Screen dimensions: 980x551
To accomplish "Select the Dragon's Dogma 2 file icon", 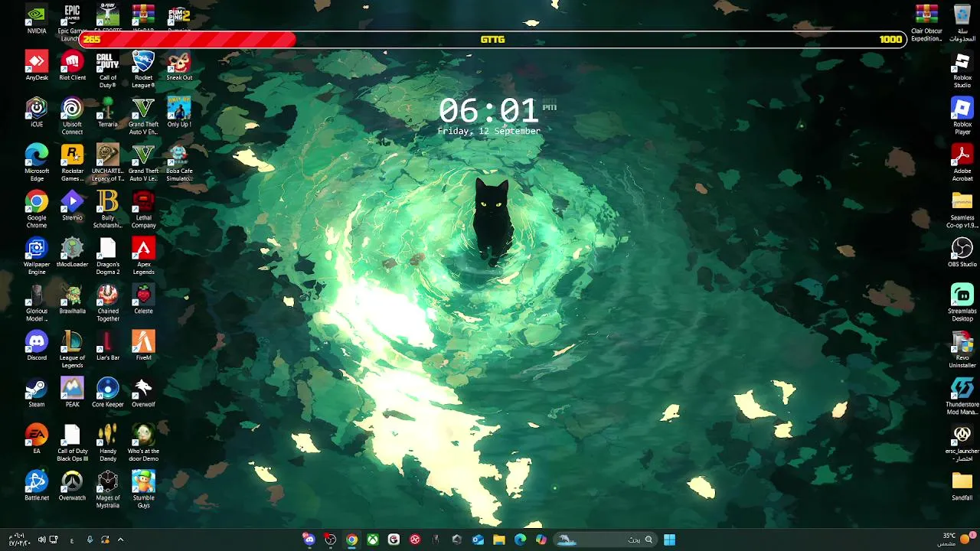I will pos(108,256).
